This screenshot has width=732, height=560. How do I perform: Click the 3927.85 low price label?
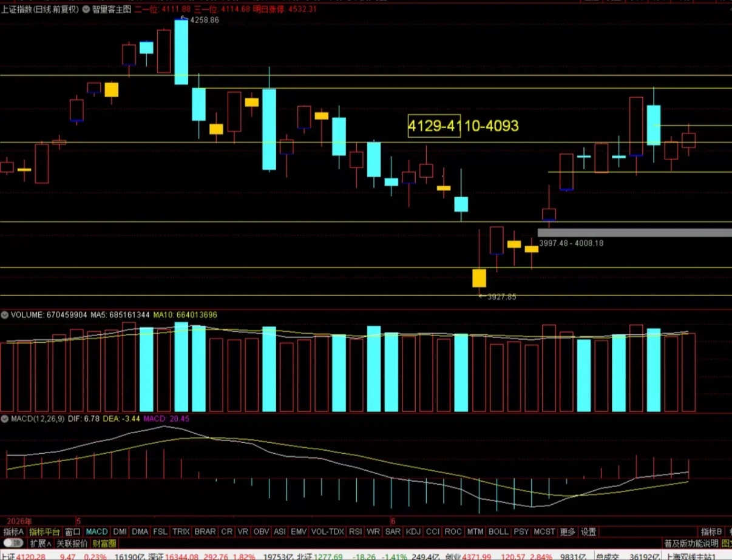pos(501,297)
